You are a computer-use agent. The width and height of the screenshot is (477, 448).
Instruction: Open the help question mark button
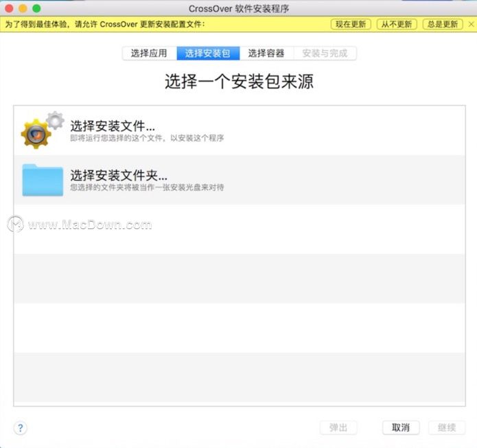coord(21,428)
